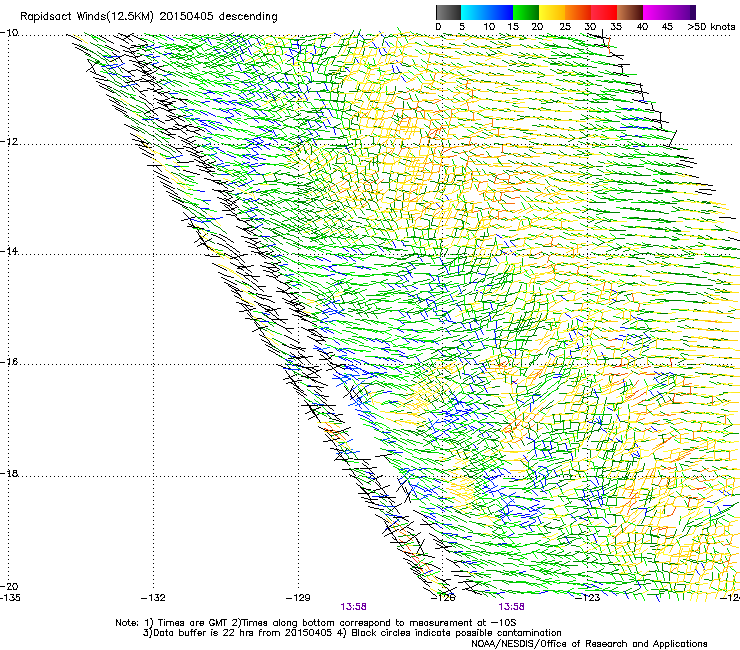Click the '-123' longitude axis label
Image resolution: width=740 pixels, height=650 pixels.
coord(588,598)
